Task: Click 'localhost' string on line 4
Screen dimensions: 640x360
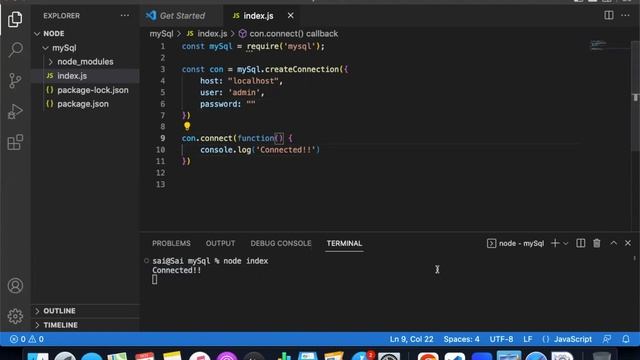Action: pyautogui.click(x=253, y=81)
